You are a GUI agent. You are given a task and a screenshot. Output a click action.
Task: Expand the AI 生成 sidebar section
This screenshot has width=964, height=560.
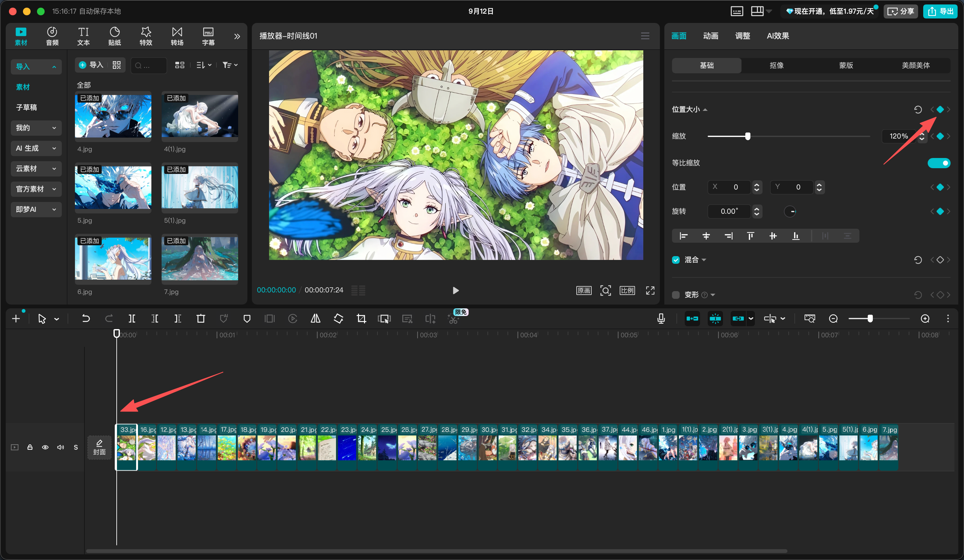pos(36,148)
